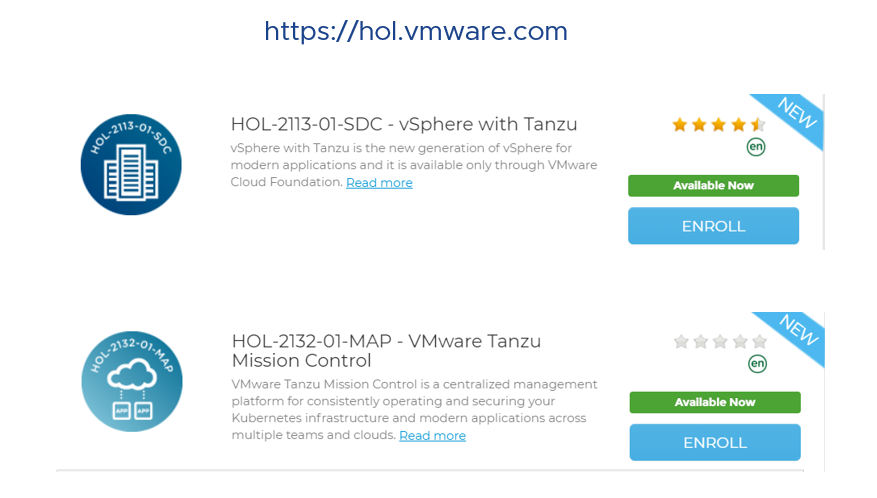Viewport: 877px width, 498px height.
Task: Click the NEW ribbon on Tanzu Mission Control
Action: coord(798,331)
